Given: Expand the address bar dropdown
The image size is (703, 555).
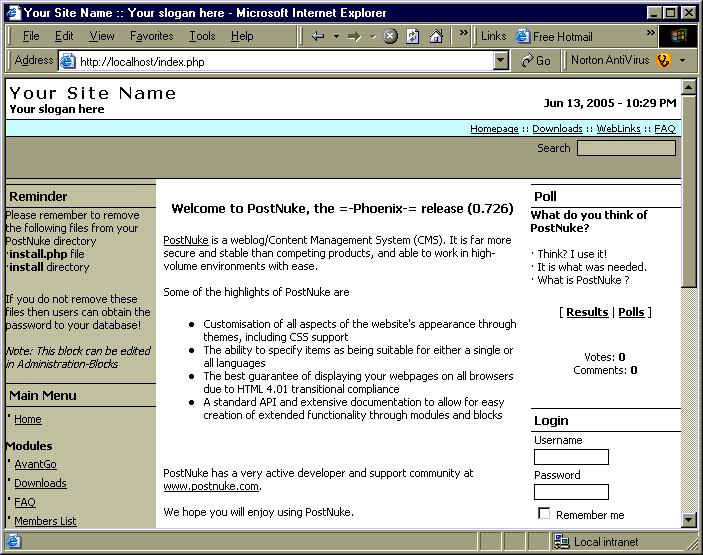Looking at the screenshot, I should [x=501, y=60].
